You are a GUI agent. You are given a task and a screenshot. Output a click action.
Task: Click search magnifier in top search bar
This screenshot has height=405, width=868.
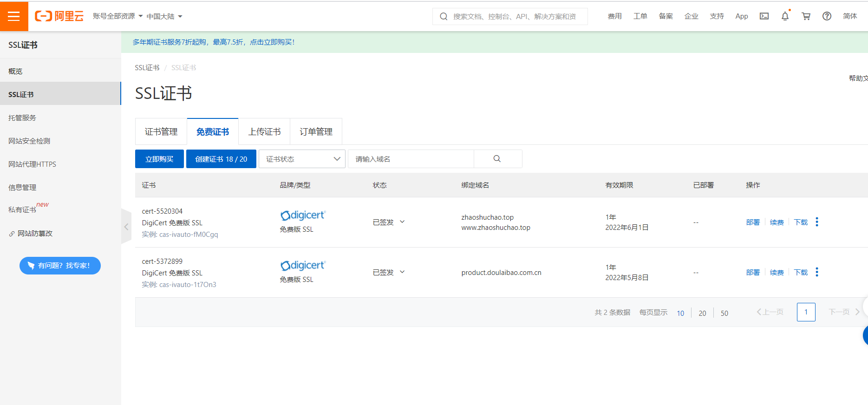[x=444, y=16]
